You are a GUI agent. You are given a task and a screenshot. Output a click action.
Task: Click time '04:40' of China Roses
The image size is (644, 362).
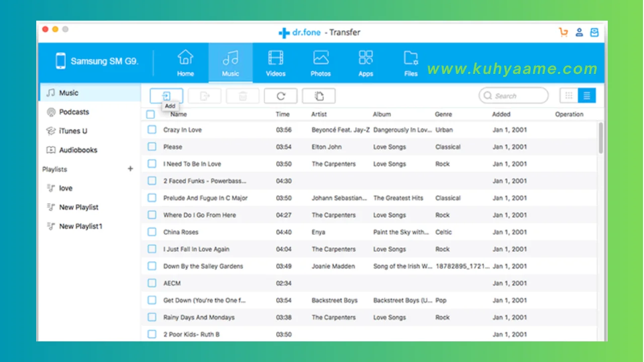[x=284, y=232]
